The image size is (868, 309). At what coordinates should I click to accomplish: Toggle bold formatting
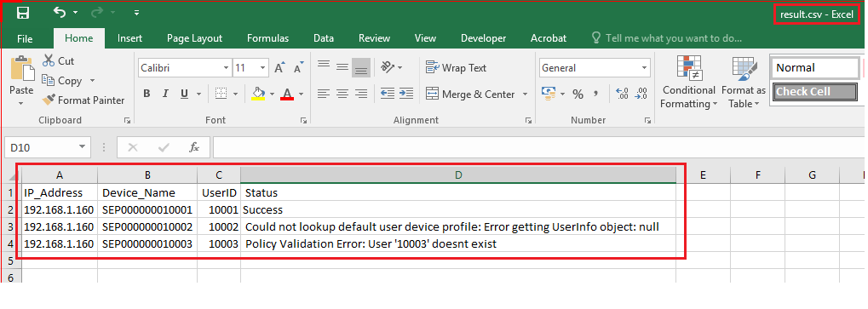147,94
